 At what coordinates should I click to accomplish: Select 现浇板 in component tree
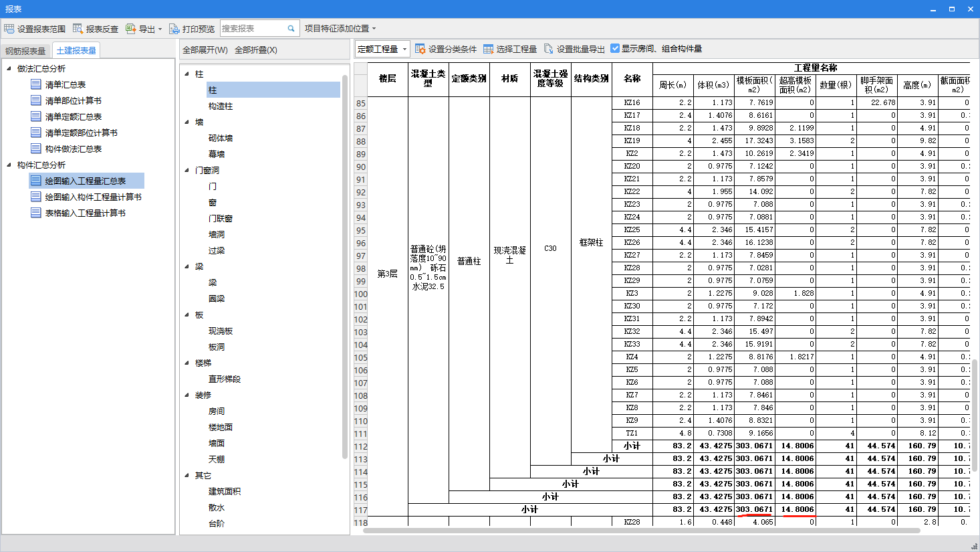[221, 331]
